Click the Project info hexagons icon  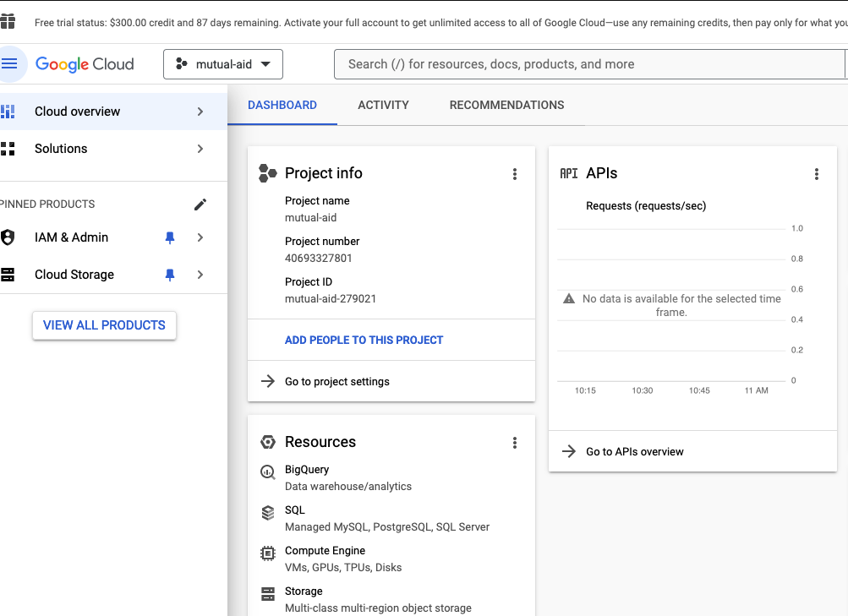coord(268,173)
